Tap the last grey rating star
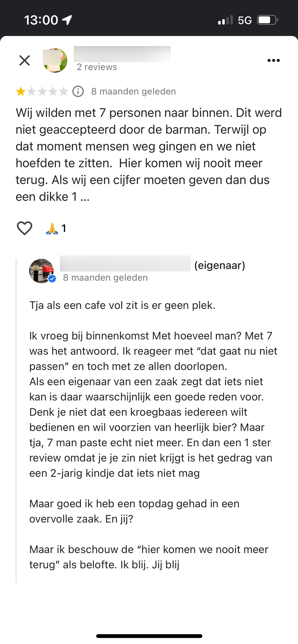This screenshot has width=298, height=644. (x=64, y=92)
